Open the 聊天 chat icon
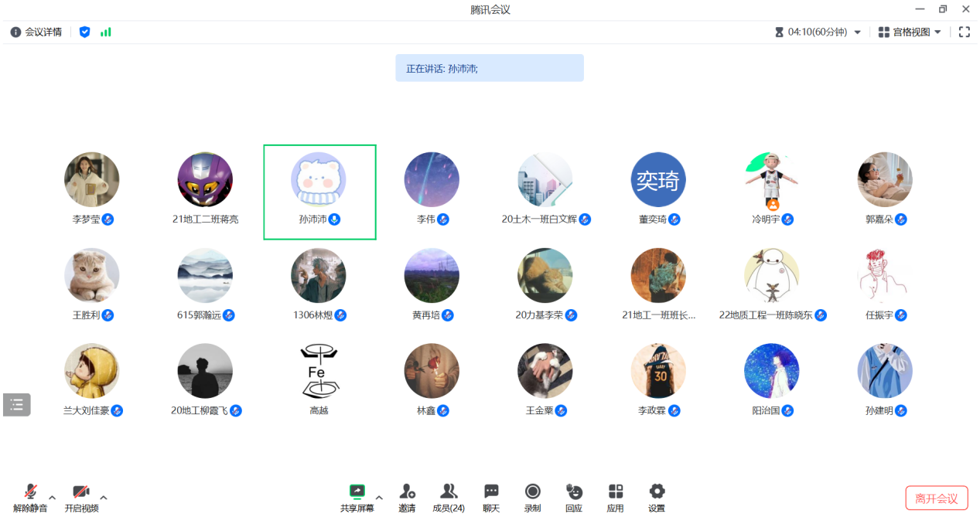 pyautogui.click(x=491, y=491)
